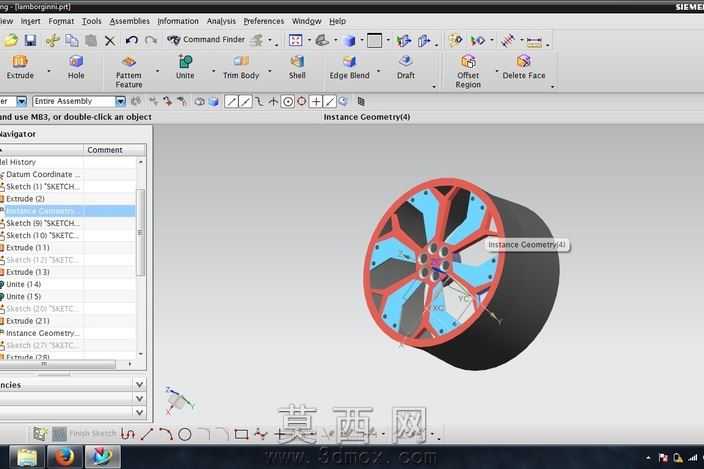This screenshot has height=469, width=704.
Task: Toggle intersection snap point option
Action: tap(273, 102)
